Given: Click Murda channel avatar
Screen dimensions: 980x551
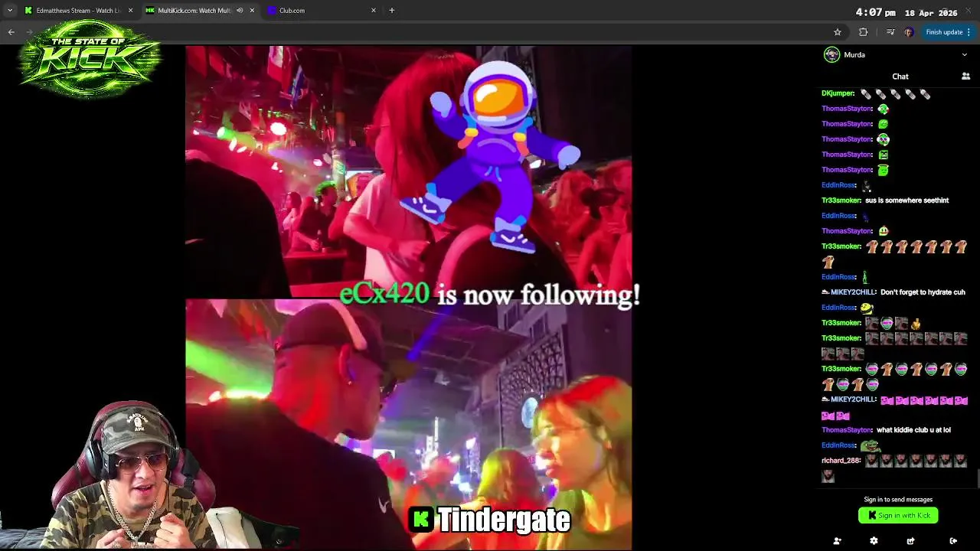Looking at the screenshot, I should (831, 54).
